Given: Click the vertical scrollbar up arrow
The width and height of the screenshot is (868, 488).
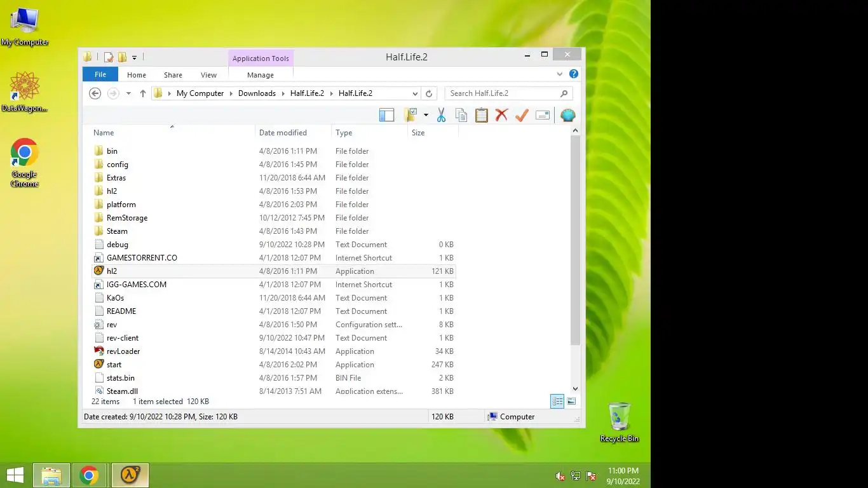Looking at the screenshot, I should pyautogui.click(x=575, y=131).
